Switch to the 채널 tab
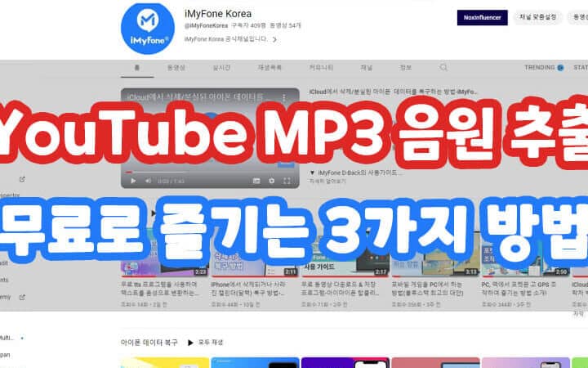 tap(367, 68)
